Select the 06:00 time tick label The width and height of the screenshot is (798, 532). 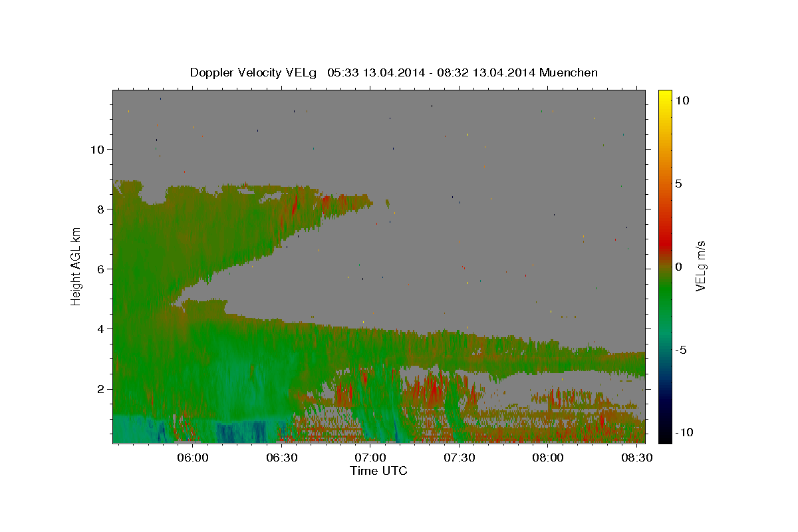[193, 458]
